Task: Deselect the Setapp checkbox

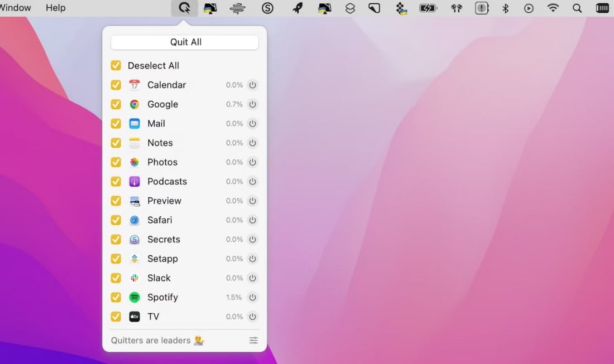Action: [x=116, y=259]
